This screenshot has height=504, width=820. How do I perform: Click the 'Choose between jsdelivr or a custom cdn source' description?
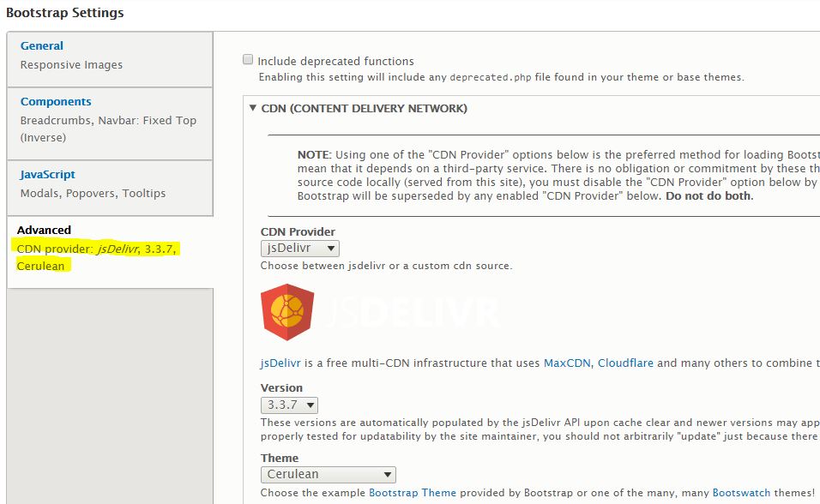[386, 266]
